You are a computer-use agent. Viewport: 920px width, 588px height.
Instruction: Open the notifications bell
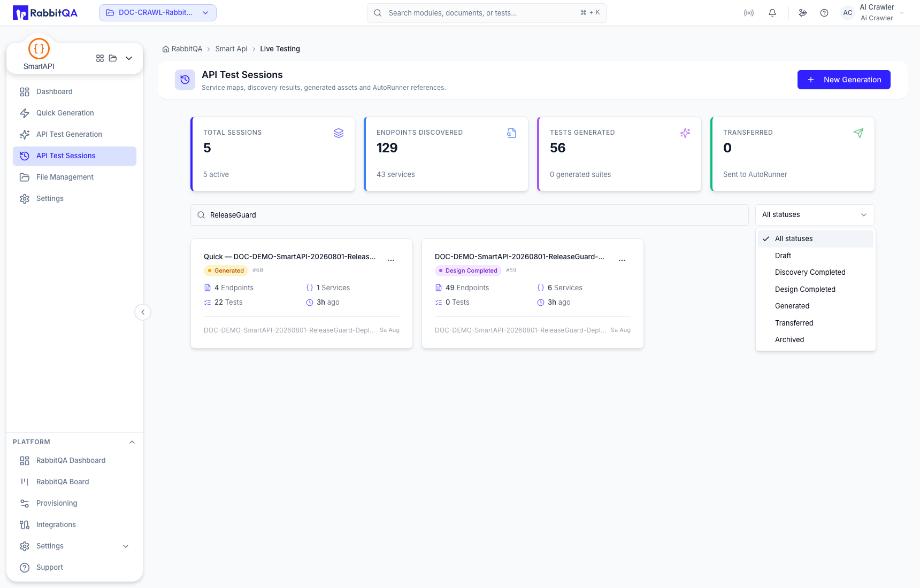(772, 13)
